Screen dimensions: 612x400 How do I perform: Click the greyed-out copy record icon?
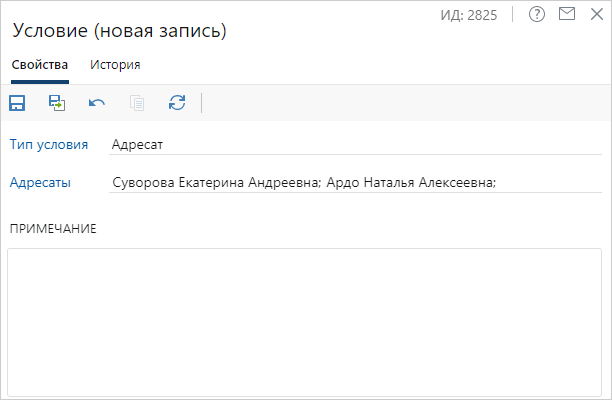[137, 102]
